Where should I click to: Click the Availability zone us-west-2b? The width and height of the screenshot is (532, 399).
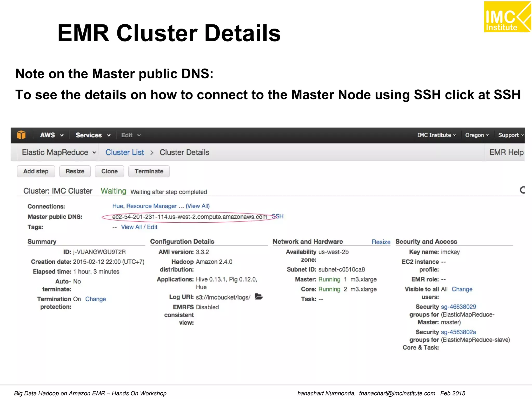(x=333, y=252)
